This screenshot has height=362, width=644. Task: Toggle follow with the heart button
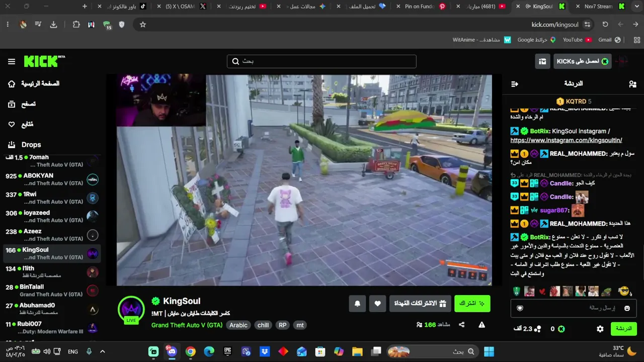coord(377,304)
